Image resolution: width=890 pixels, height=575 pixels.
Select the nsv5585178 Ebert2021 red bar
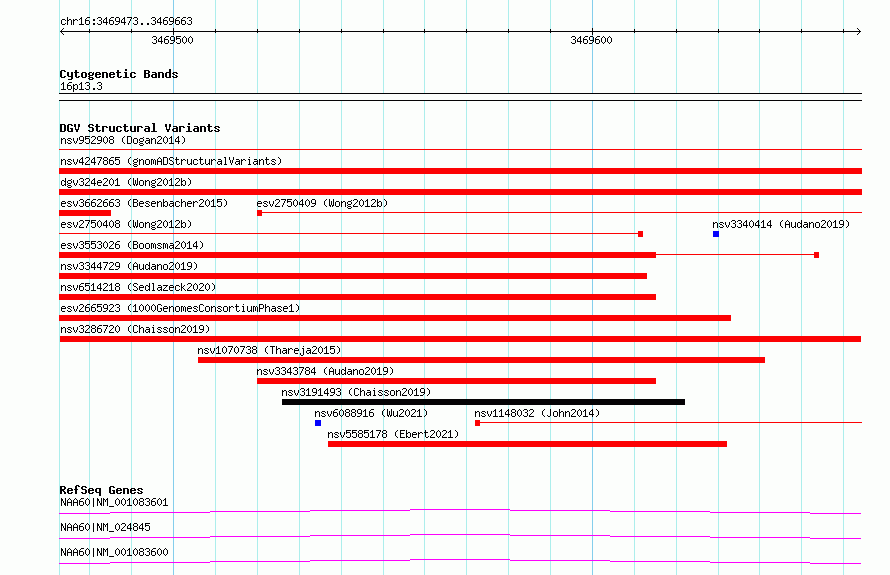click(x=527, y=444)
